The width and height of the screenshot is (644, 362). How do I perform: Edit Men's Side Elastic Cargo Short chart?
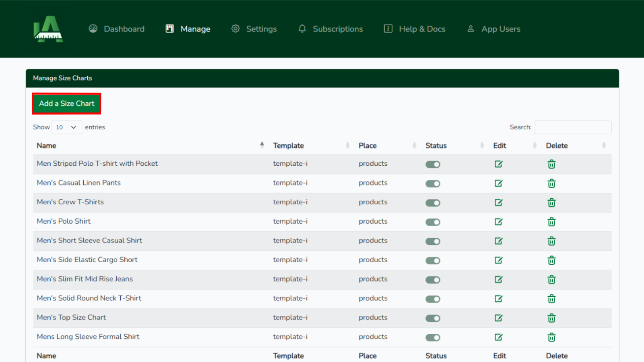[x=498, y=261]
